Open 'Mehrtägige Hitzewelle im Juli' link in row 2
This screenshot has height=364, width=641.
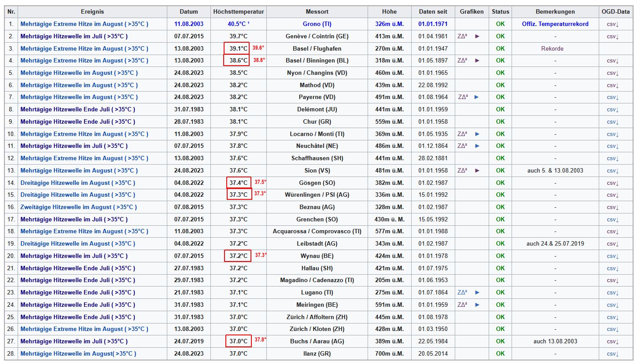pyautogui.click(x=74, y=36)
